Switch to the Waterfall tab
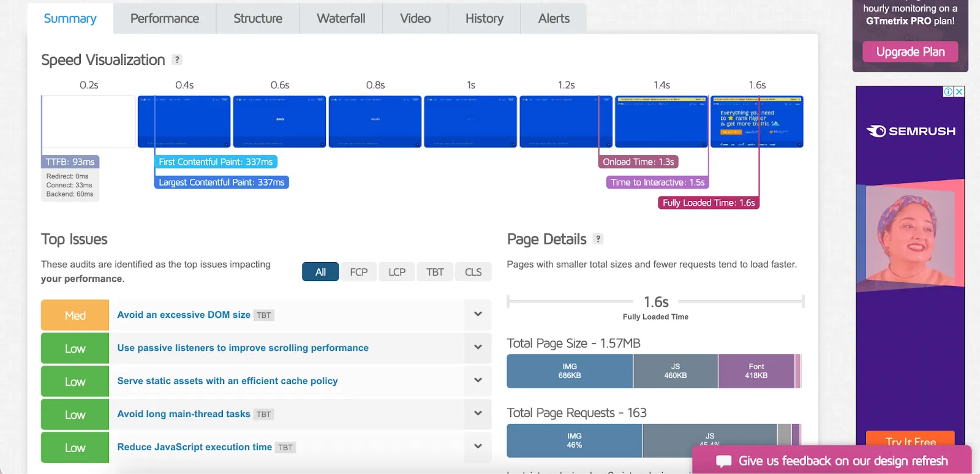 [341, 18]
